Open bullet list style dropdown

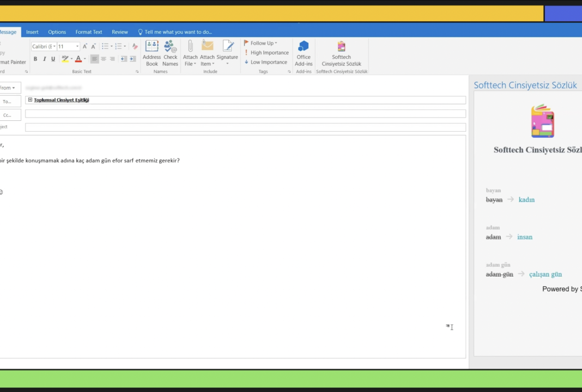point(111,46)
